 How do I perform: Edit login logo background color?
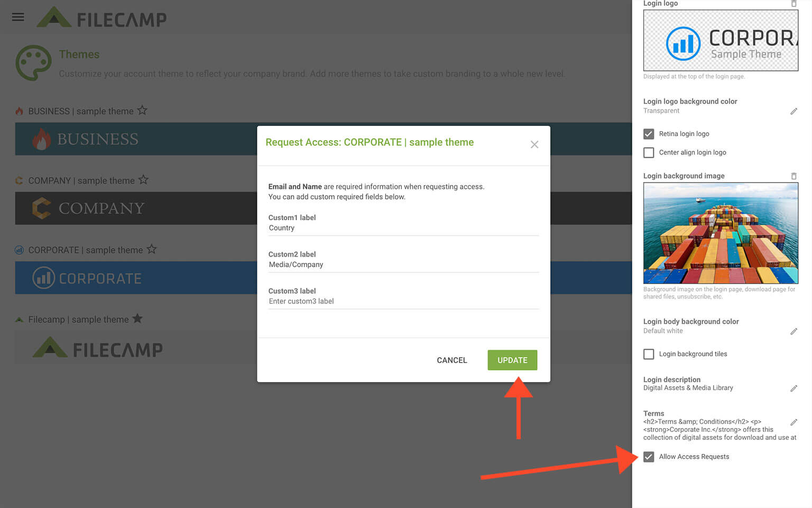793,111
